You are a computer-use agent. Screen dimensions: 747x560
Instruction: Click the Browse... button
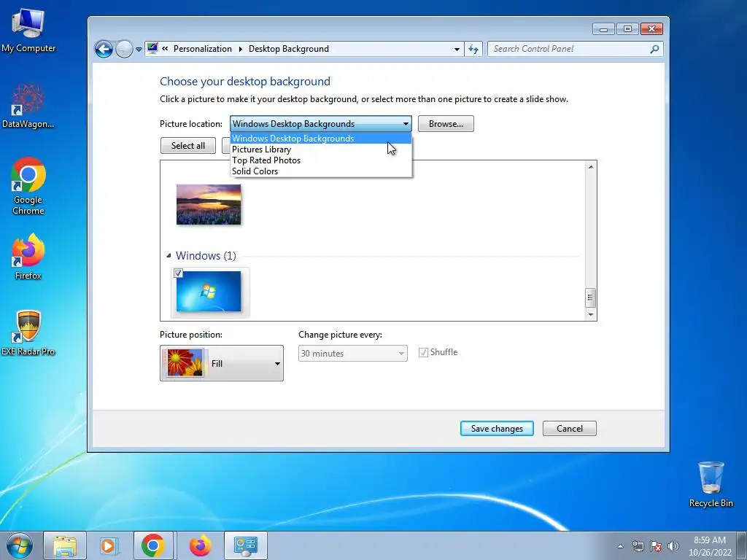coord(446,124)
